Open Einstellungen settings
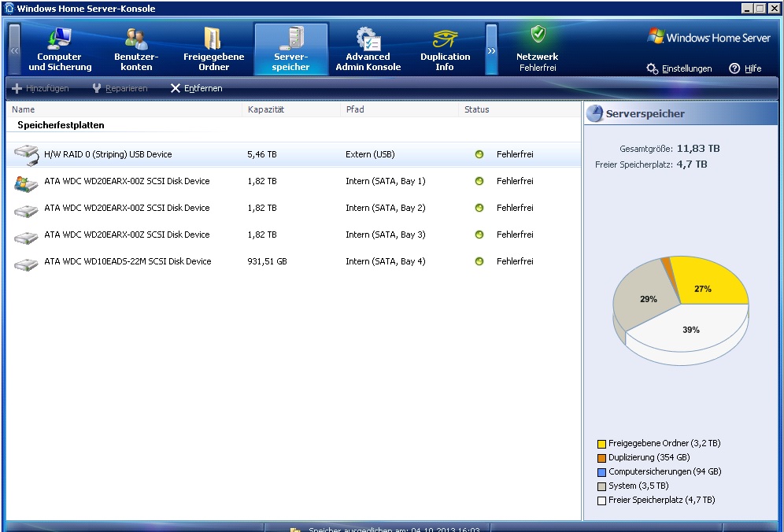 pos(679,68)
